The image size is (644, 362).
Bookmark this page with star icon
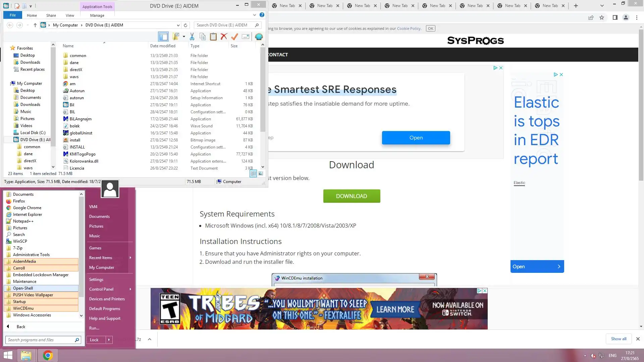(602, 17)
